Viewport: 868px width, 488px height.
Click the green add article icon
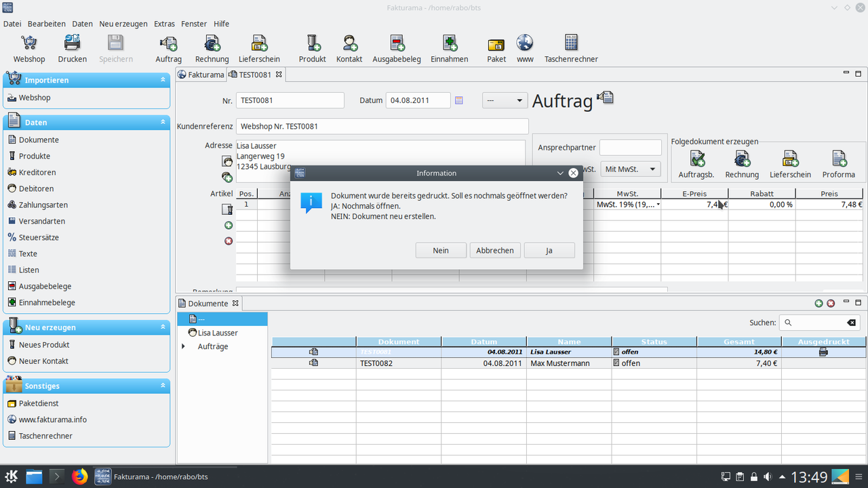click(229, 225)
